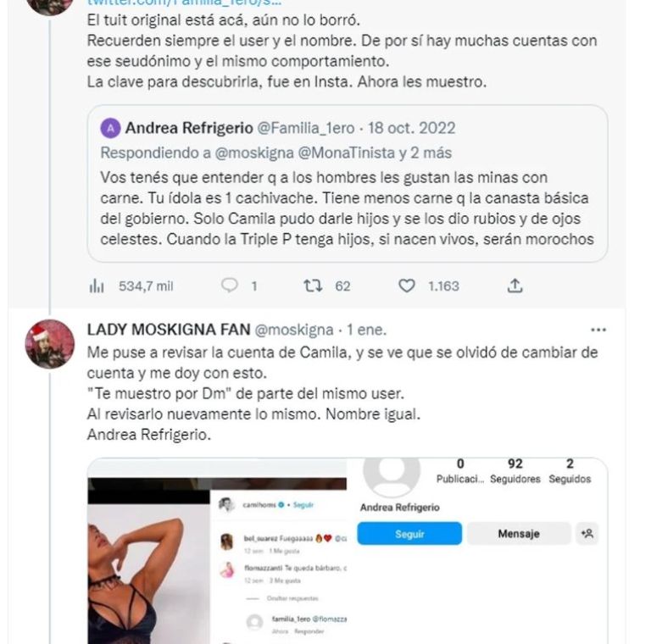
Task: Click the share upload icon
Action: (515, 286)
